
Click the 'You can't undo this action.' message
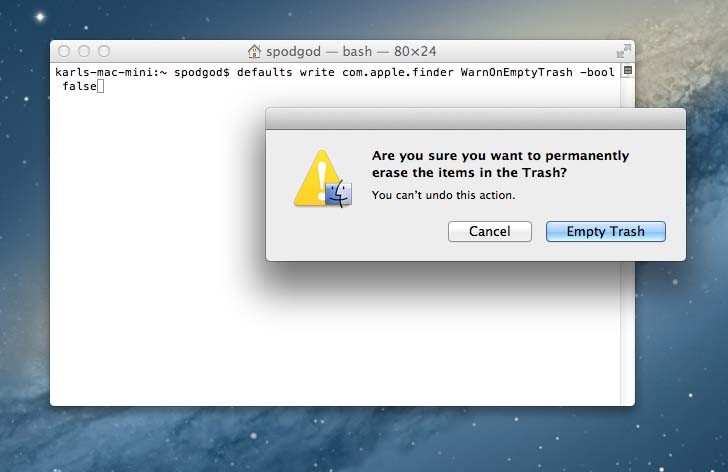pyautogui.click(x=443, y=195)
